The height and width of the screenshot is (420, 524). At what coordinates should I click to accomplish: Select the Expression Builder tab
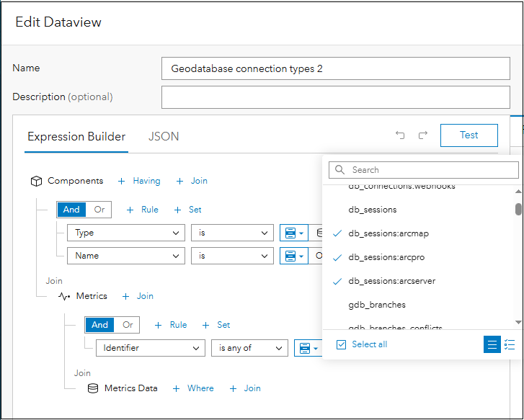[x=76, y=136]
